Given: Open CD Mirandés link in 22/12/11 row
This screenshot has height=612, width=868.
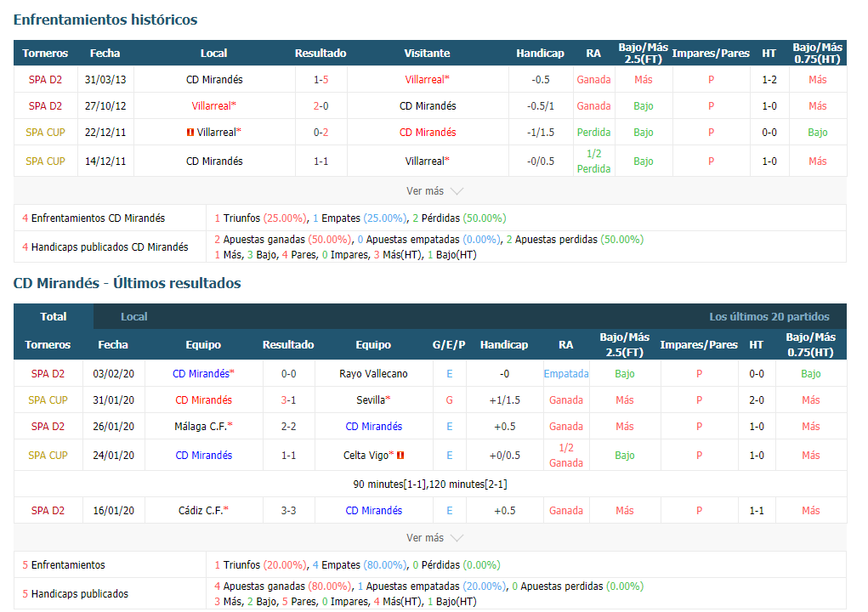Looking at the screenshot, I should (x=428, y=133).
